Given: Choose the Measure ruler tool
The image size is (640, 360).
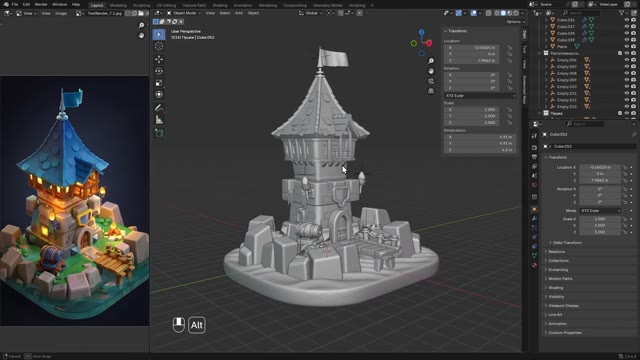Looking at the screenshot, I should (159, 120).
